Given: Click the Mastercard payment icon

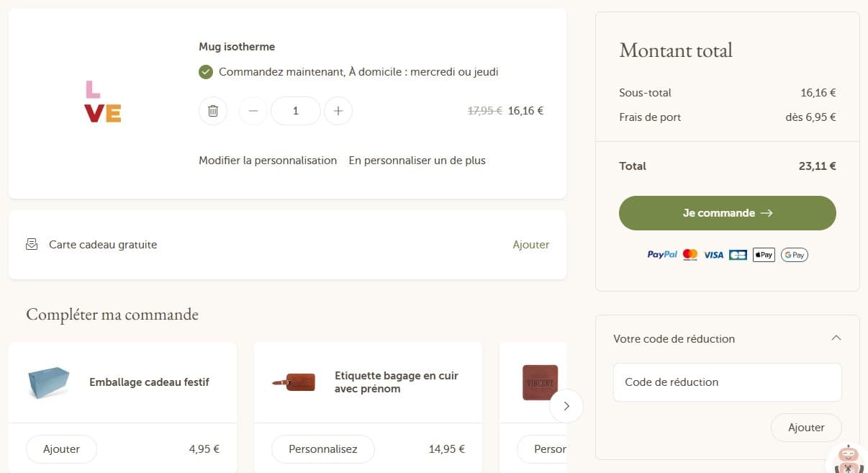Looking at the screenshot, I should [x=690, y=254].
